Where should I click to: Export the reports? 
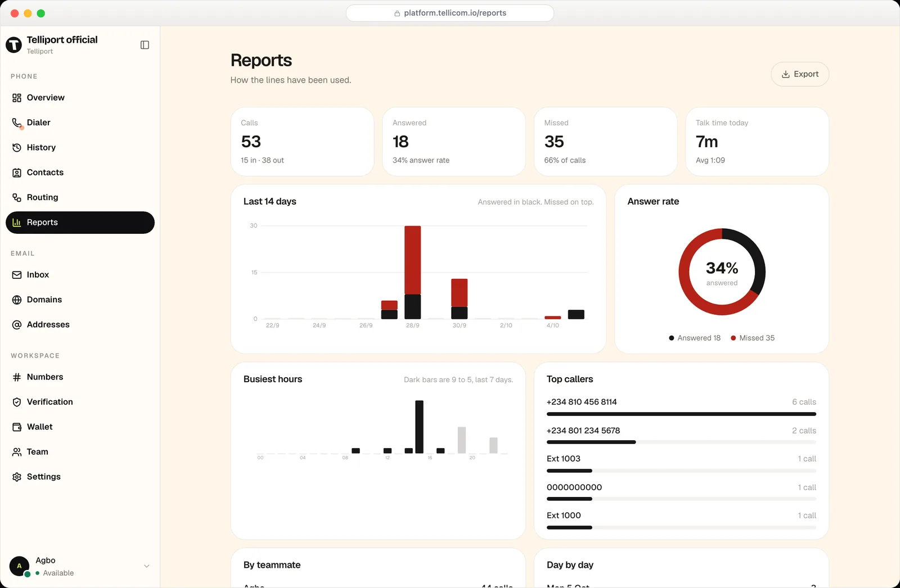(x=800, y=74)
